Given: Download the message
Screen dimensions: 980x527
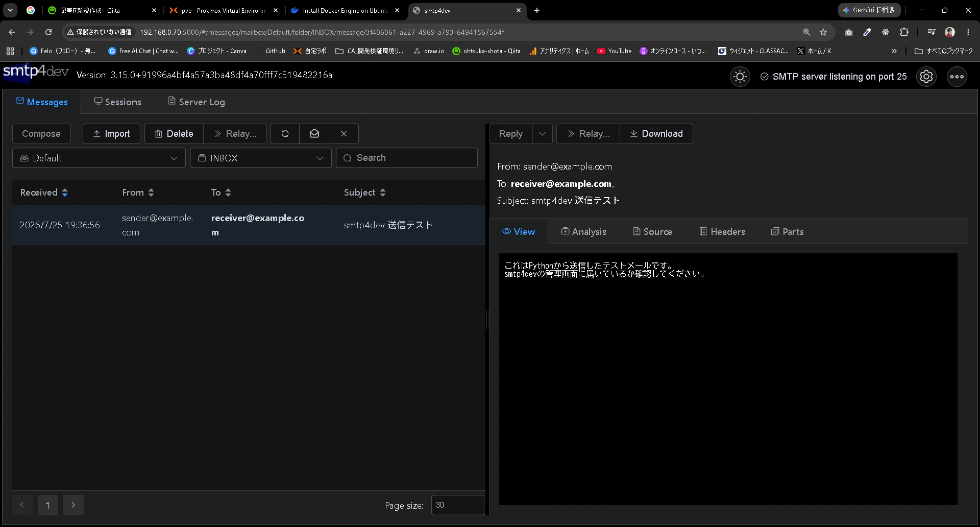Looking at the screenshot, I should 656,134.
